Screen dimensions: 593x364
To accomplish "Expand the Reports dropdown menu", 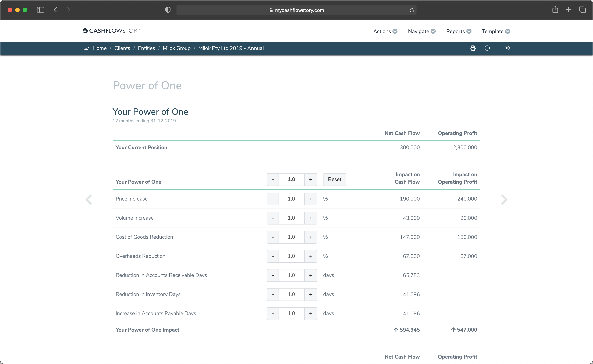I will click(458, 31).
